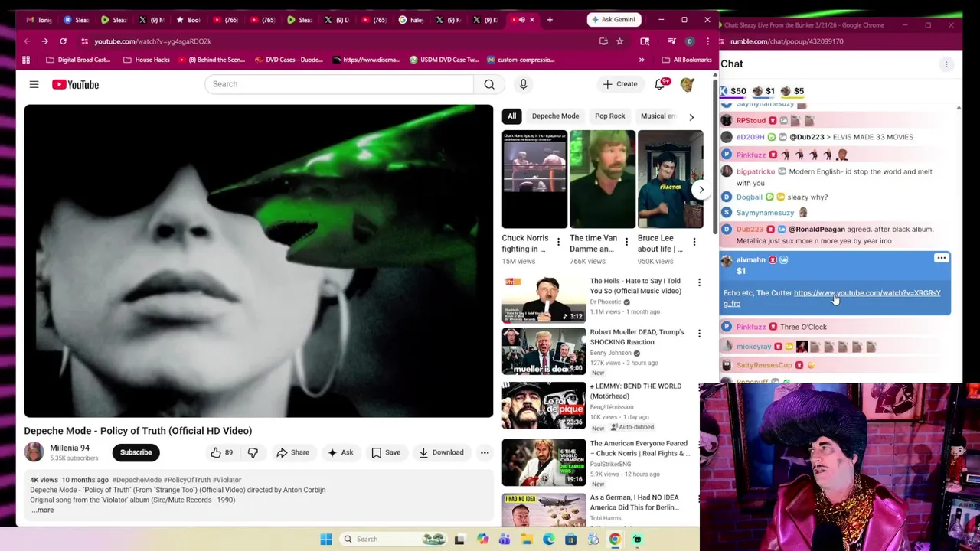The image size is (980, 551).
Task: Show more filter chips with right arrow
Action: (x=691, y=117)
